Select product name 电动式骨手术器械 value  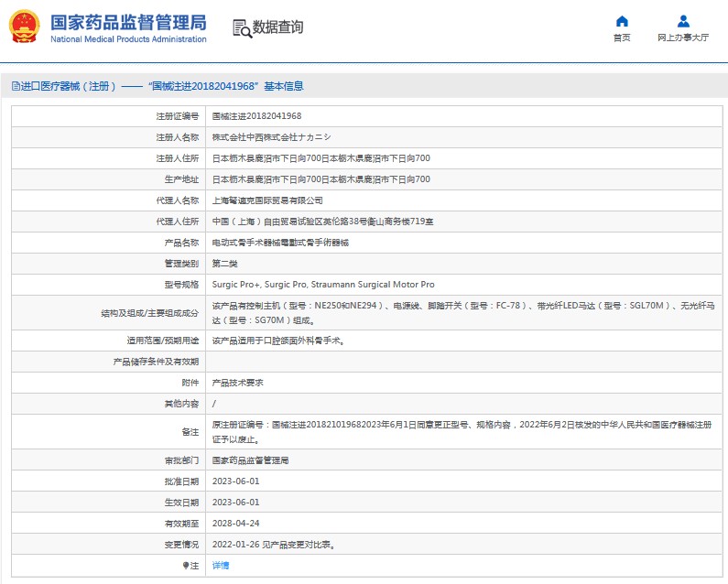pyautogui.click(x=280, y=243)
